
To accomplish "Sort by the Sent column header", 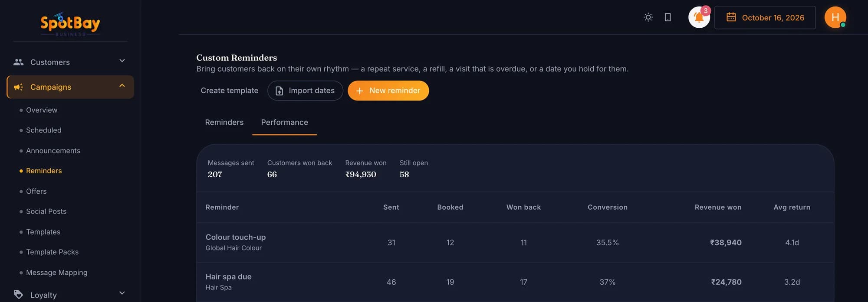I will tap(391, 207).
